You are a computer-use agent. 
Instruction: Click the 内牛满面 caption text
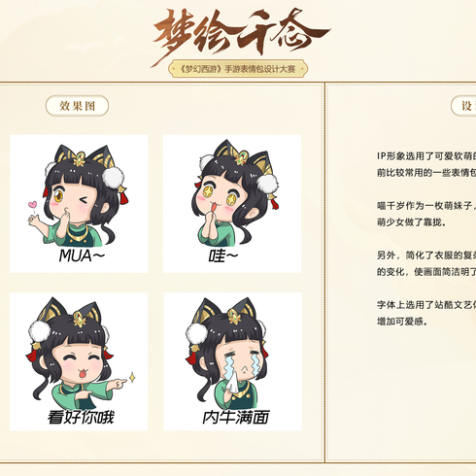[x=236, y=417]
